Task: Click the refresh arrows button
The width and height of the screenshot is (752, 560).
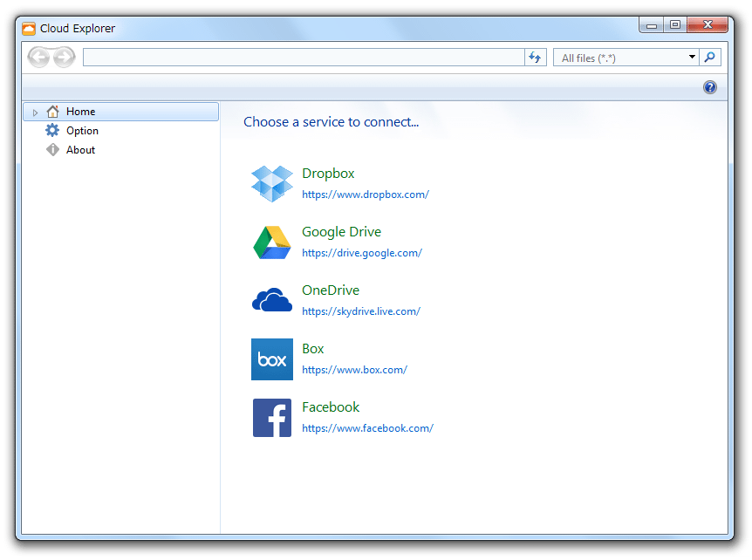Action: coord(536,58)
